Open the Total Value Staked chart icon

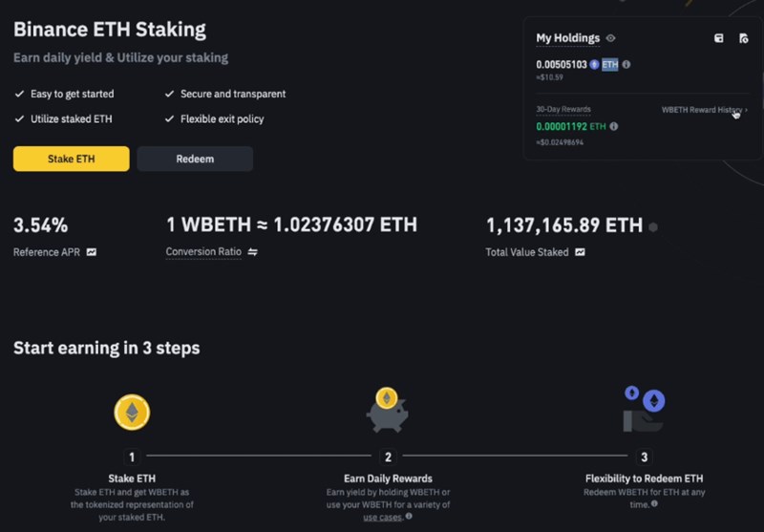579,252
